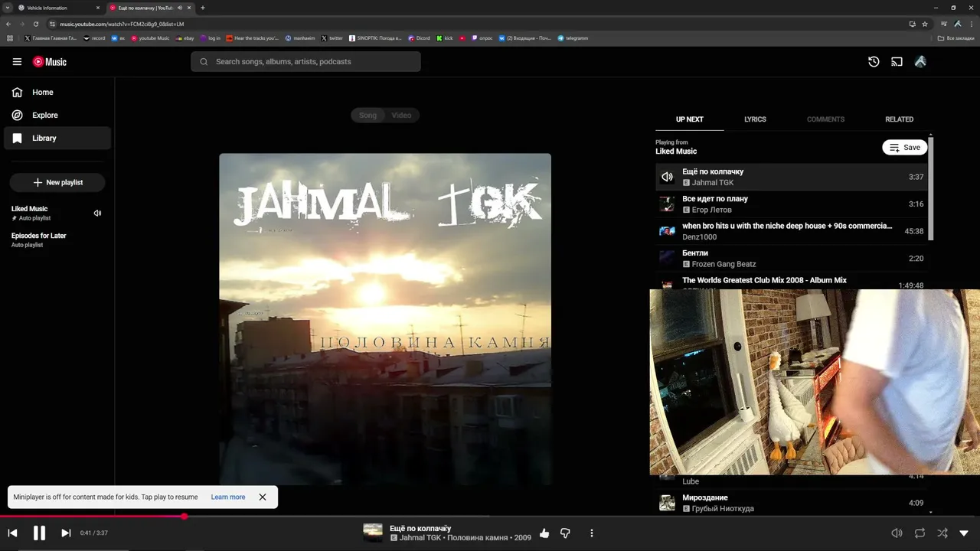The image size is (980, 551).
Task: Dismiss the miniplayer notice
Action: pyautogui.click(x=263, y=497)
